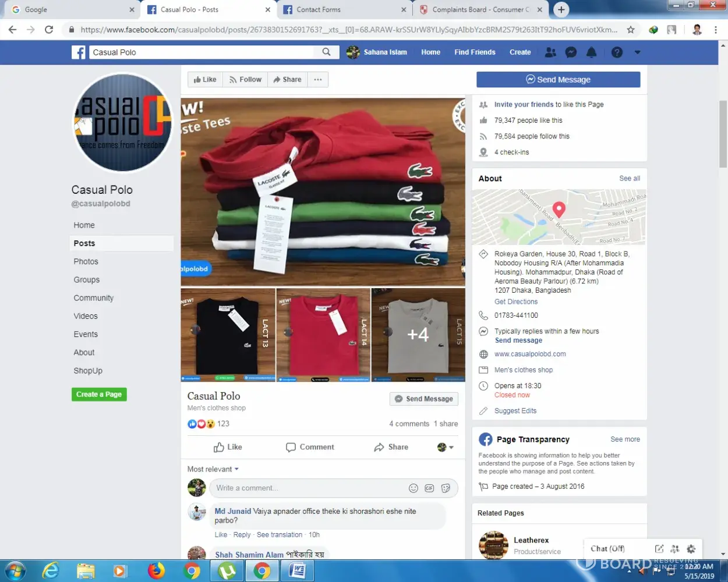This screenshot has height=582, width=728.
Task: Click the Quick Help question mark icon
Action: (x=617, y=52)
